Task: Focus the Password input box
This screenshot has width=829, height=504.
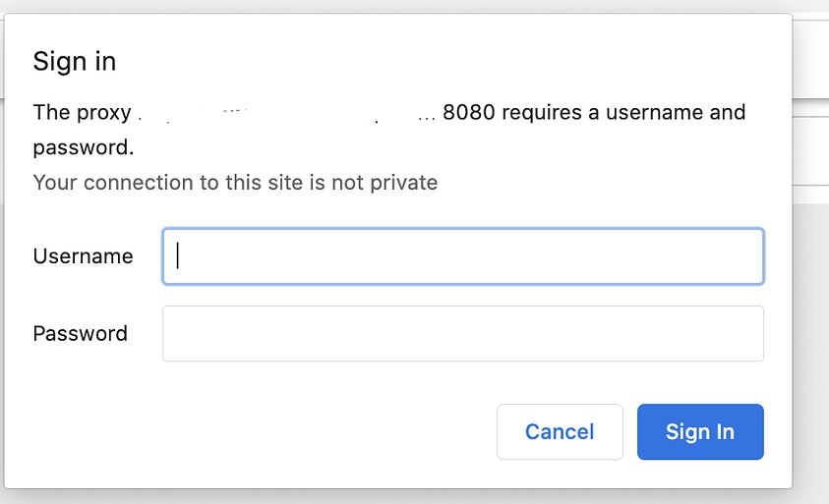Action: pos(462,334)
